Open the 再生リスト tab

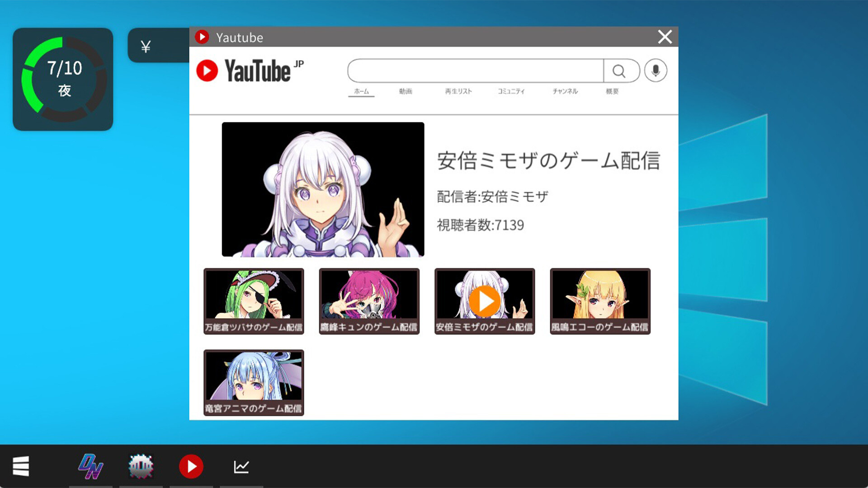coord(458,91)
